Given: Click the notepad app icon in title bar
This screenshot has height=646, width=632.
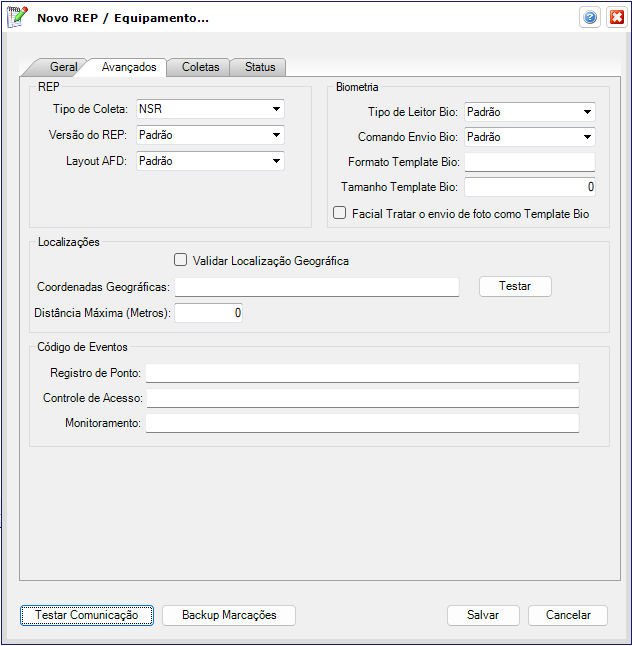Looking at the screenshot, I should tap(18, 18).
